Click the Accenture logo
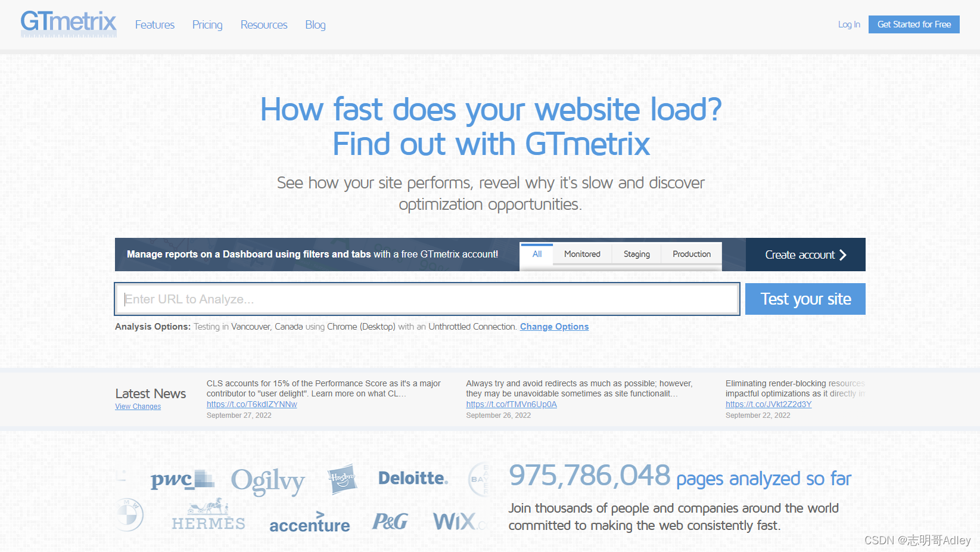Screen dimensions: 980x552 tap(309, 522)
